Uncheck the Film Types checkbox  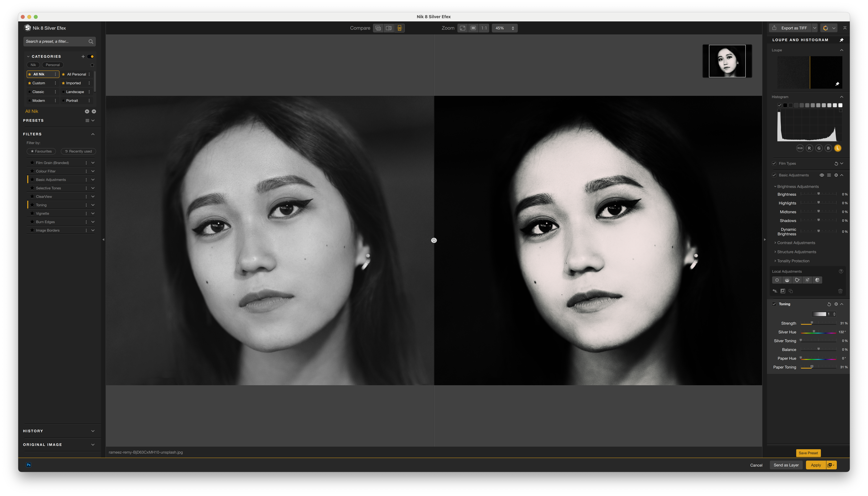click(774, 164)
